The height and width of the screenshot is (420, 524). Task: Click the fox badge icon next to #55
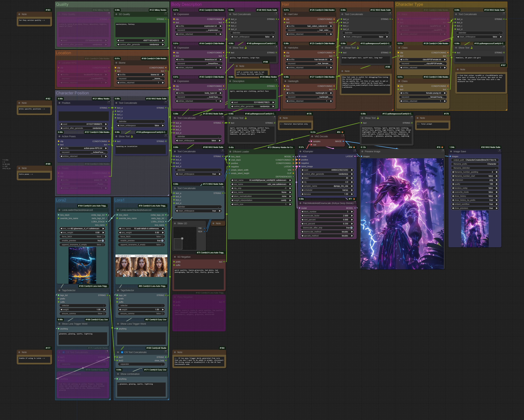point(342,132)
